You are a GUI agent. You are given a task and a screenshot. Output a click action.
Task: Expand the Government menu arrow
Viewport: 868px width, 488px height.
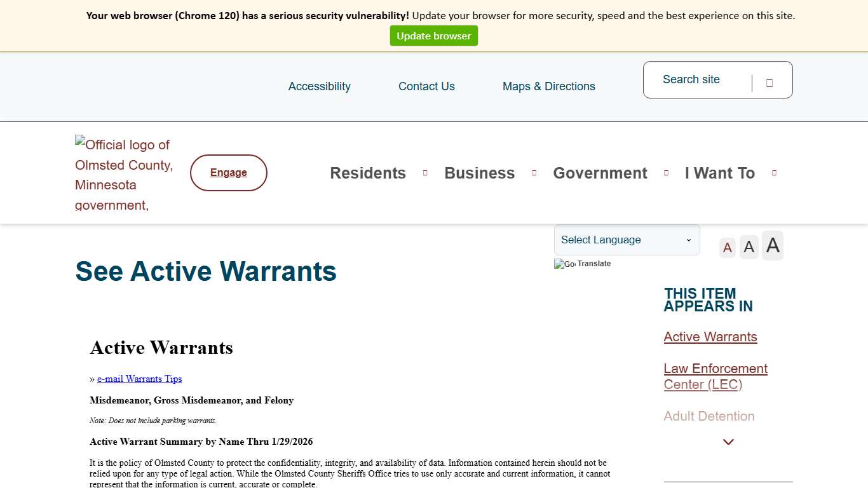point(666,172)
